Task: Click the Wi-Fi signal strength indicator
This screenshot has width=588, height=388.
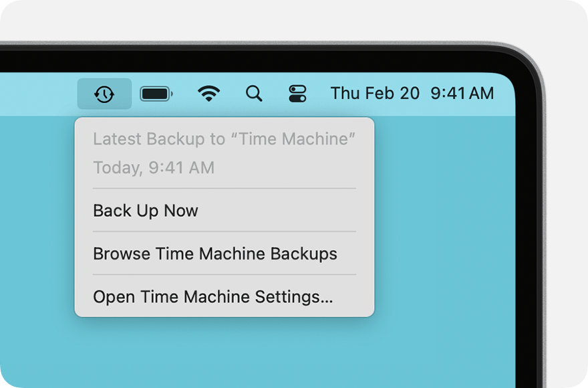Action: point(208,94)
